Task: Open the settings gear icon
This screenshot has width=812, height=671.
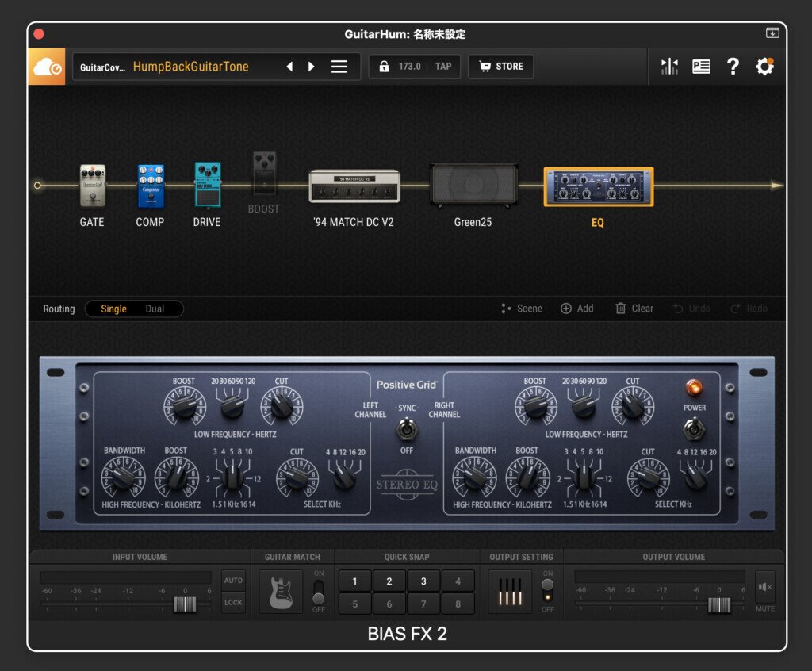Action: (765, 67)
